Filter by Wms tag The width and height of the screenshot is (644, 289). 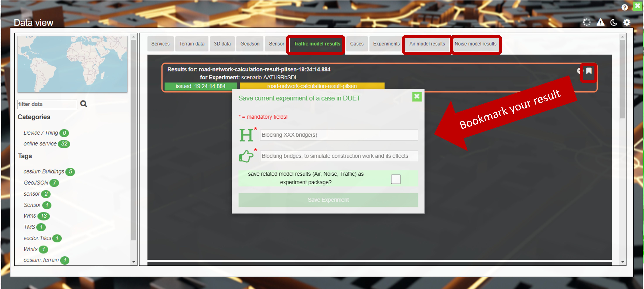click(x=30, y=216)
